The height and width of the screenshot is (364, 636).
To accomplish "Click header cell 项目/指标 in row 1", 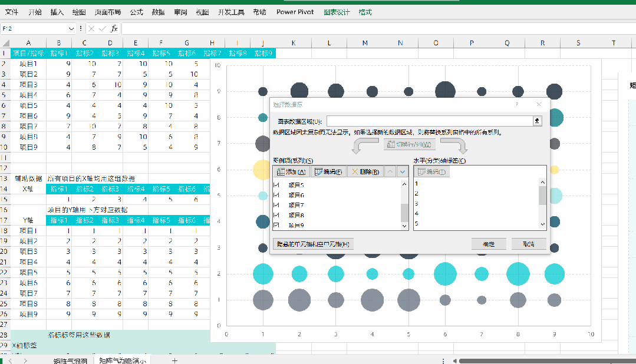I will pyautogui.click(x=28, y=53).
